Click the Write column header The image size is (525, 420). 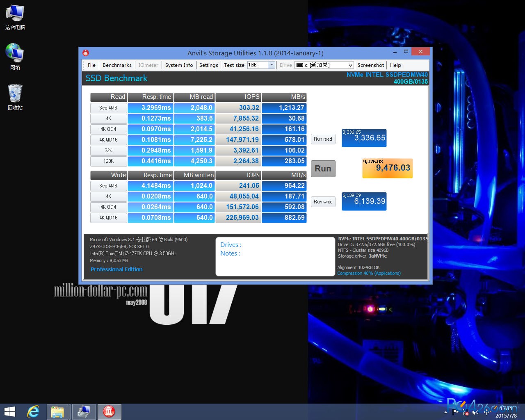pyautogui.click(x=108, y=175)
